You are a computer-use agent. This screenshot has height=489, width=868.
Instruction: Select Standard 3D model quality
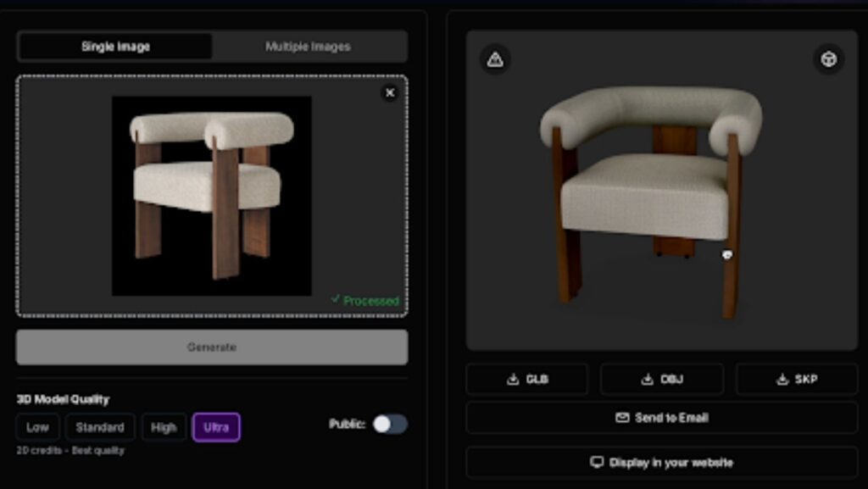point(100,427)
